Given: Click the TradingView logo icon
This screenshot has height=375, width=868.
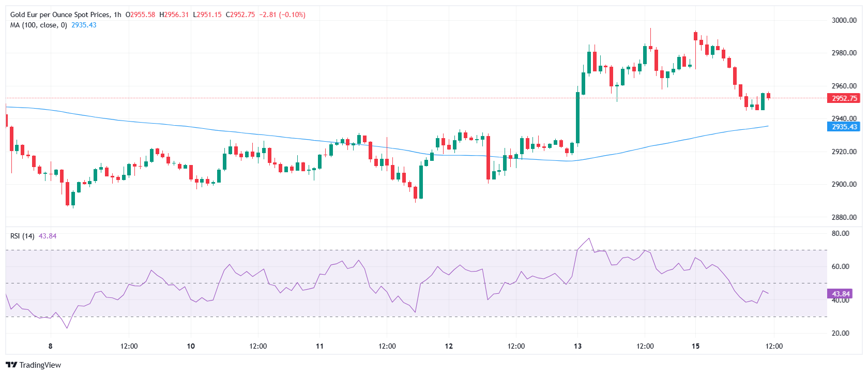Looking at the screenshot, I should (x=11, y=365).
